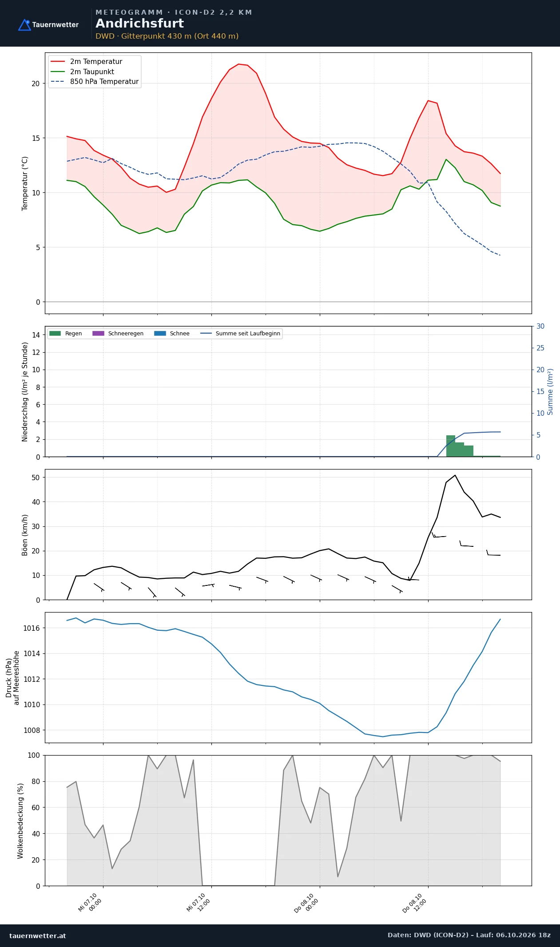Click the green Regen legend swatch
This screenshot has width=560, height=947.
pos(55,334)
